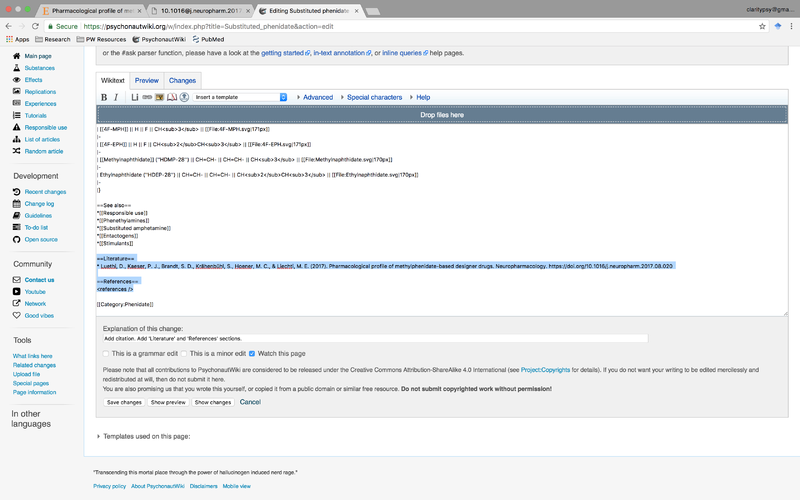Open Experiences in sidebar
This screenshot has width=800, height=500.
click(40, 104)
